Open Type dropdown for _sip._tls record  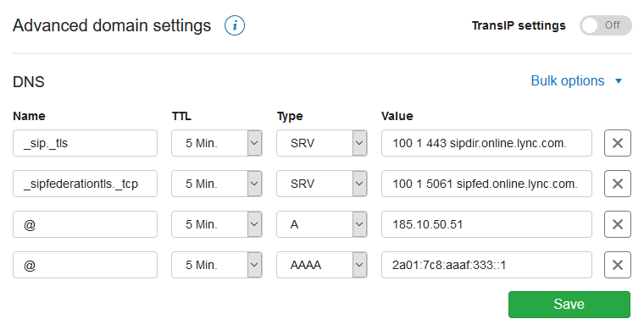tap(322, 143)
